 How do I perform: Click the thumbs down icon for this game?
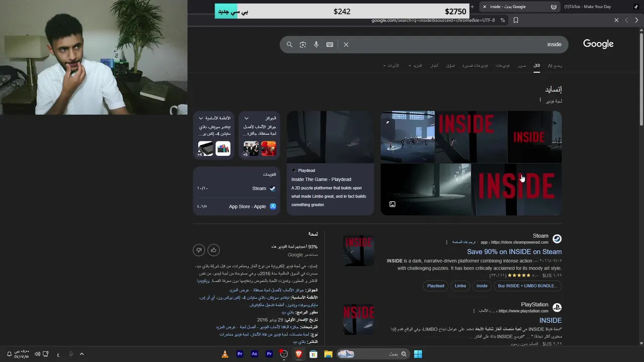click(199, 250)
